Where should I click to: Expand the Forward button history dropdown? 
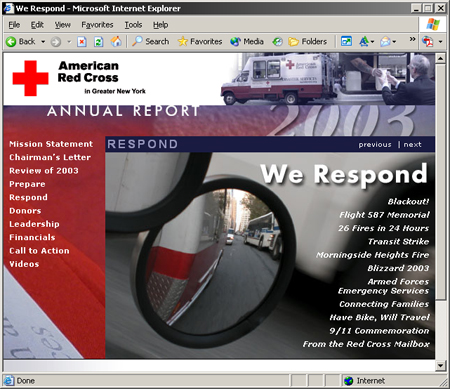coord(69,42)
